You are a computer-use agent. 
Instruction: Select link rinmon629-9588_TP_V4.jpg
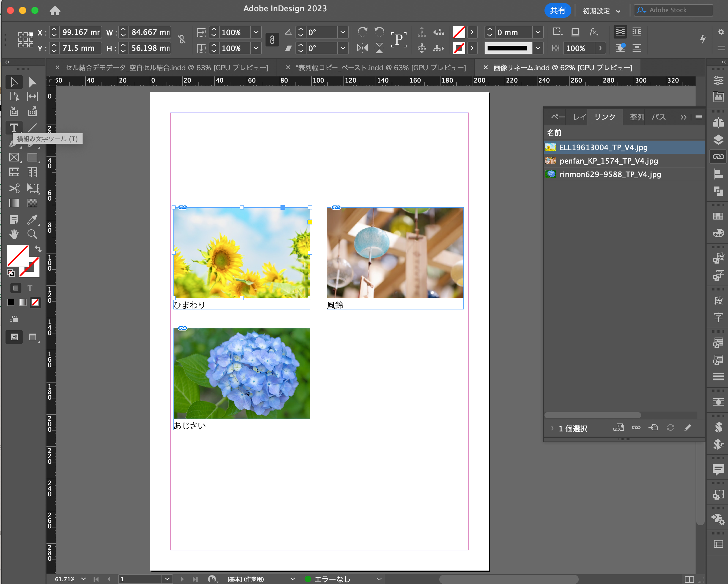pyautogui.click(x=625, y=175)
